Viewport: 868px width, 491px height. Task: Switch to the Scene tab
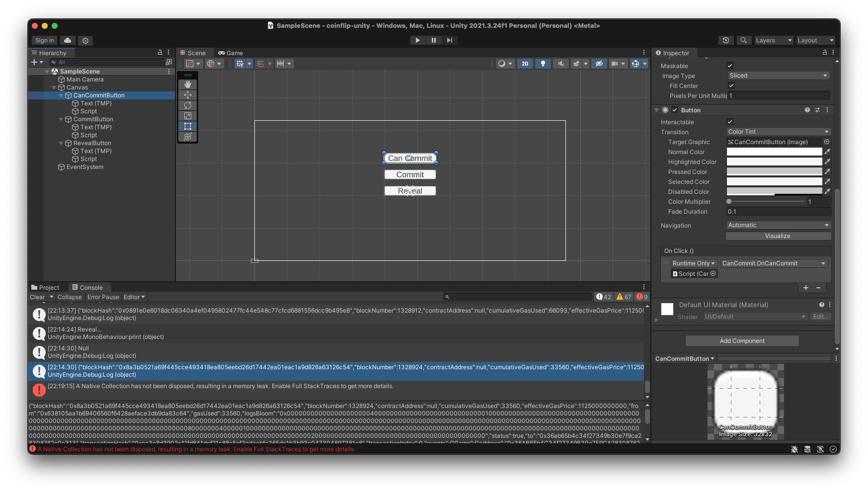pos(193,53)
